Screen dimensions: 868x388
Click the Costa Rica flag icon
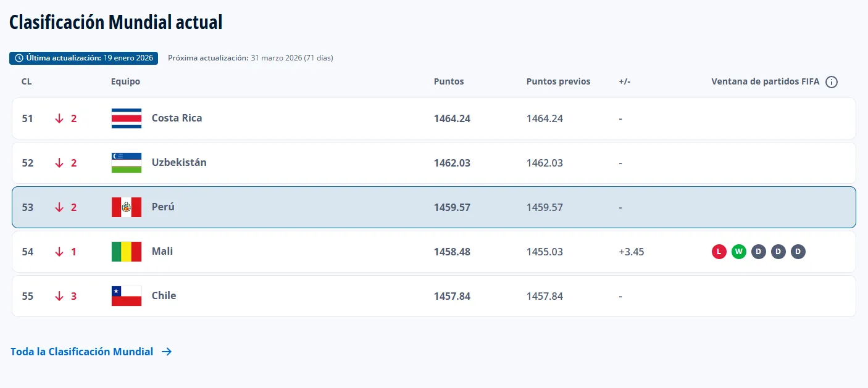point(127,118)
